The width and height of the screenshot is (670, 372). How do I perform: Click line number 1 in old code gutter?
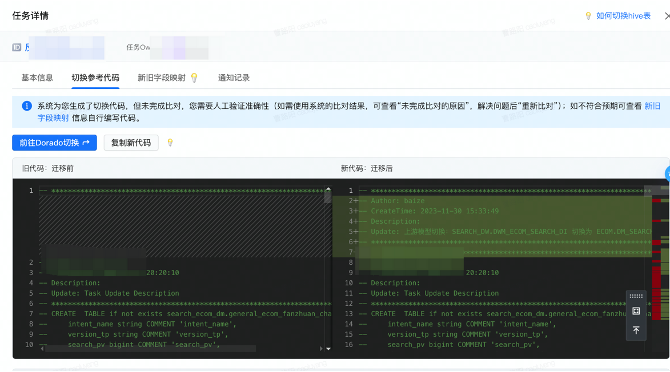click(x=31, y=190)
